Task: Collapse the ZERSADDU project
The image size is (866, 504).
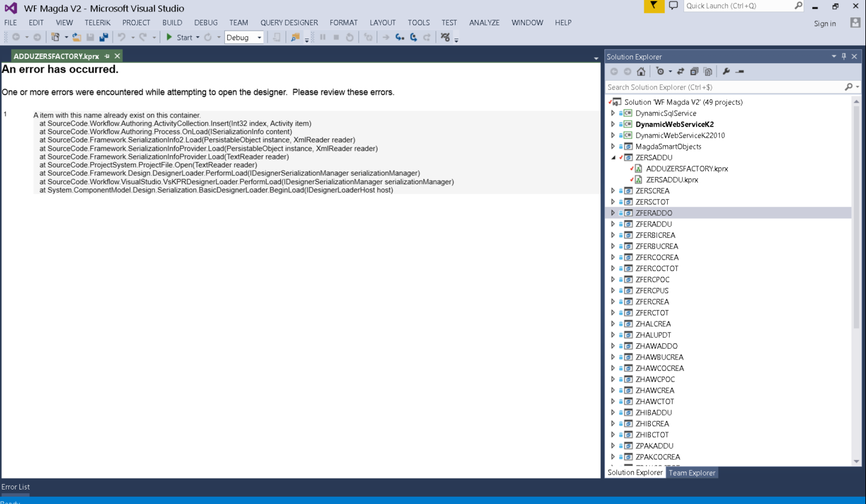Action: pos(613,158)
